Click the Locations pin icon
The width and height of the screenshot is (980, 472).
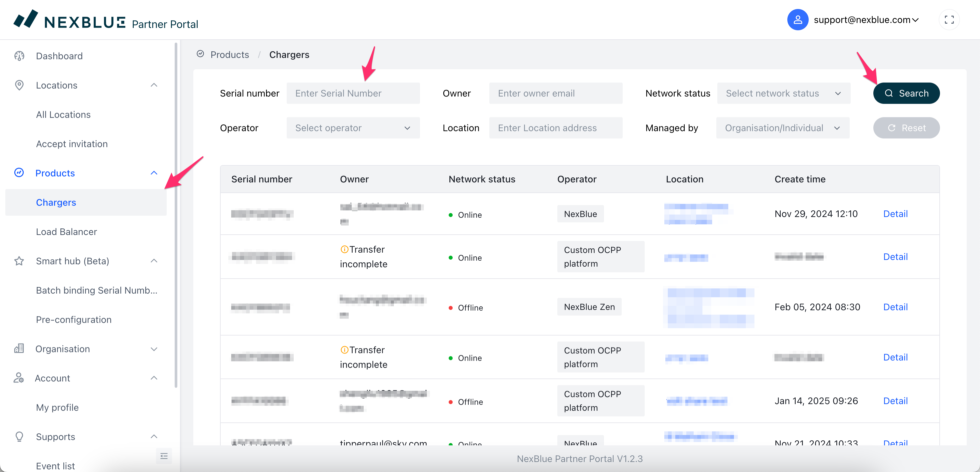[19, 85]
